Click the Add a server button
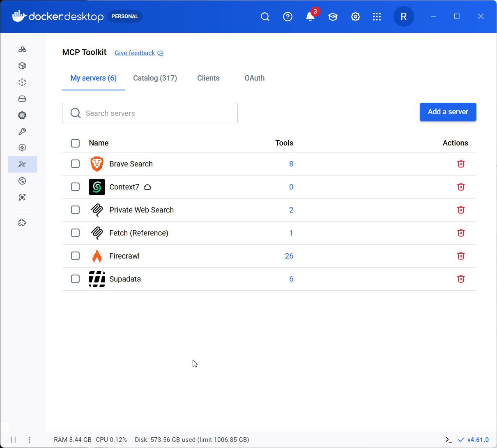497x448 pixels. (x=448, y=112)
